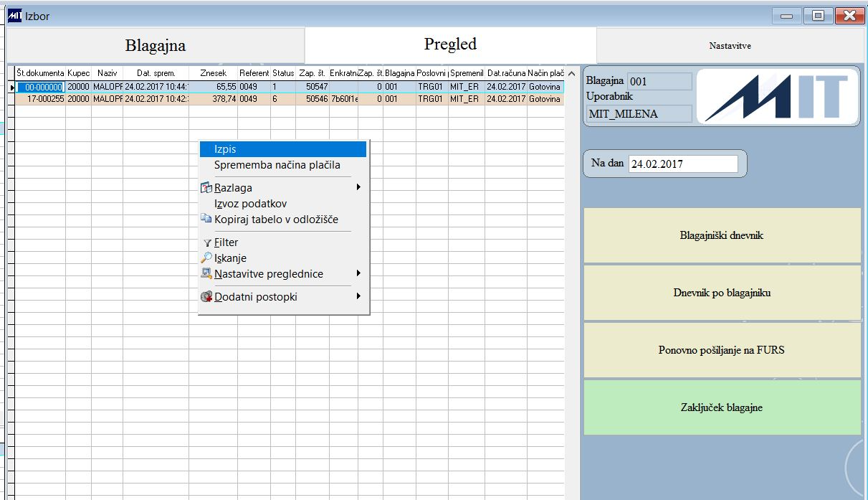Click the time cell 24.02.2017 10:42
The height and width of the screenshot is (500, 868).
156,99
